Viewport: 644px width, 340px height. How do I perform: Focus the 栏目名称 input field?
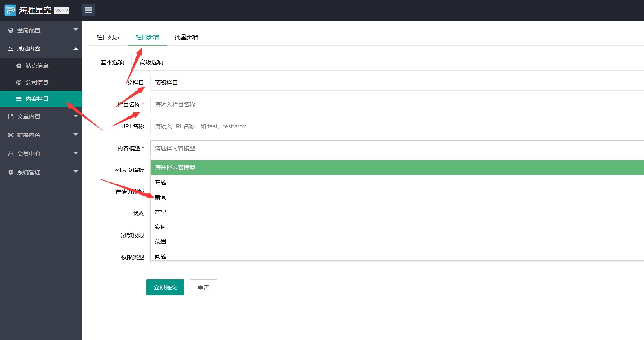pos(397,105)
